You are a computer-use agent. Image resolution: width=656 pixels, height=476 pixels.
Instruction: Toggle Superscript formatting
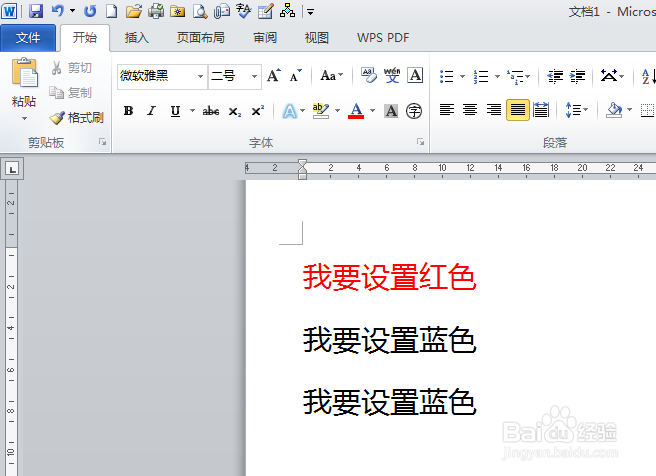(x=258, y=111)
